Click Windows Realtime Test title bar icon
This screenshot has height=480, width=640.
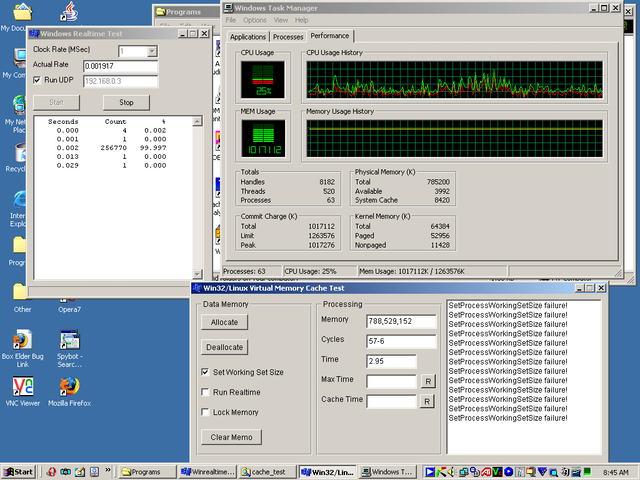pyautogui.click(x=34, y=33)
